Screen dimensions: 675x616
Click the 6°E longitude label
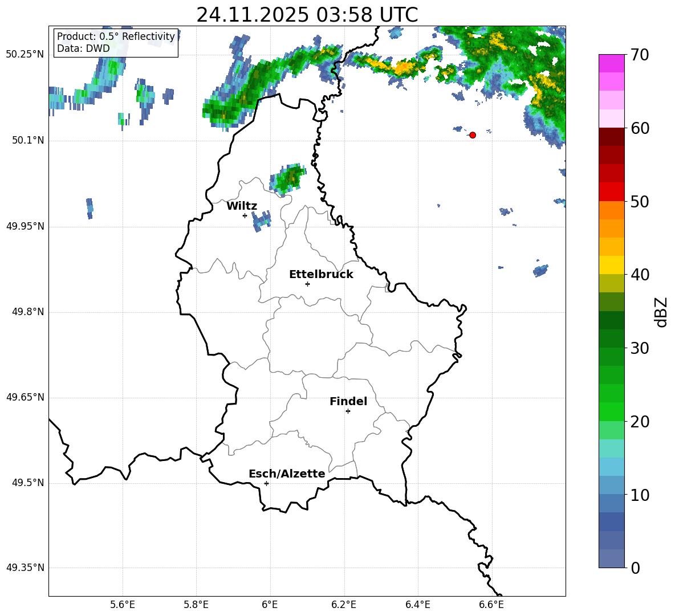pos(270,605)
